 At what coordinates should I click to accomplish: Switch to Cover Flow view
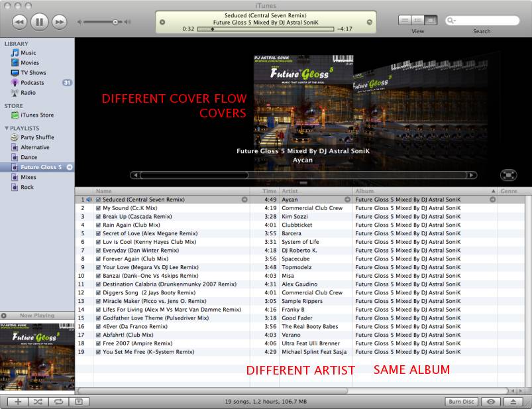431,21
